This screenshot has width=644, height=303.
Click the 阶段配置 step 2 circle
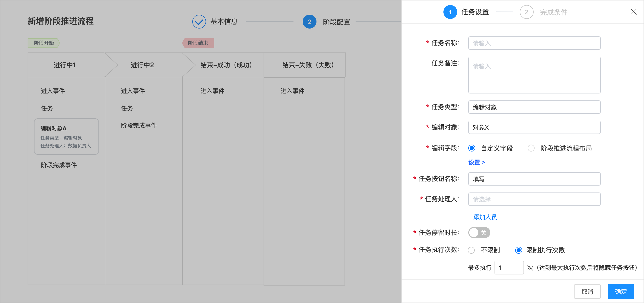tap(309, 22)
